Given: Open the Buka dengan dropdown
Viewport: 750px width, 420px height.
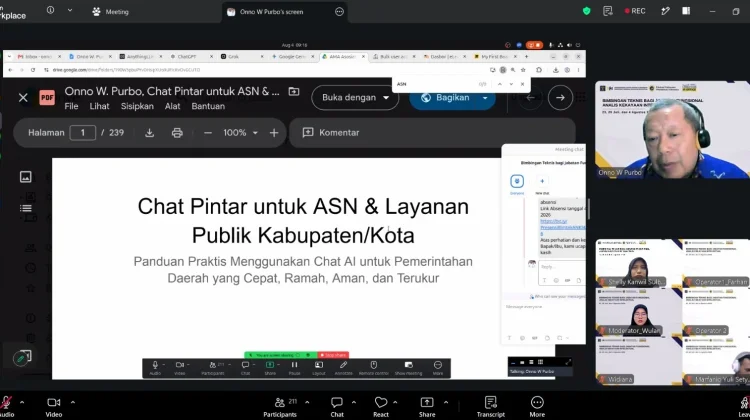Looking at the screenshot, I should pyautogui.click(x=355, y=98).
